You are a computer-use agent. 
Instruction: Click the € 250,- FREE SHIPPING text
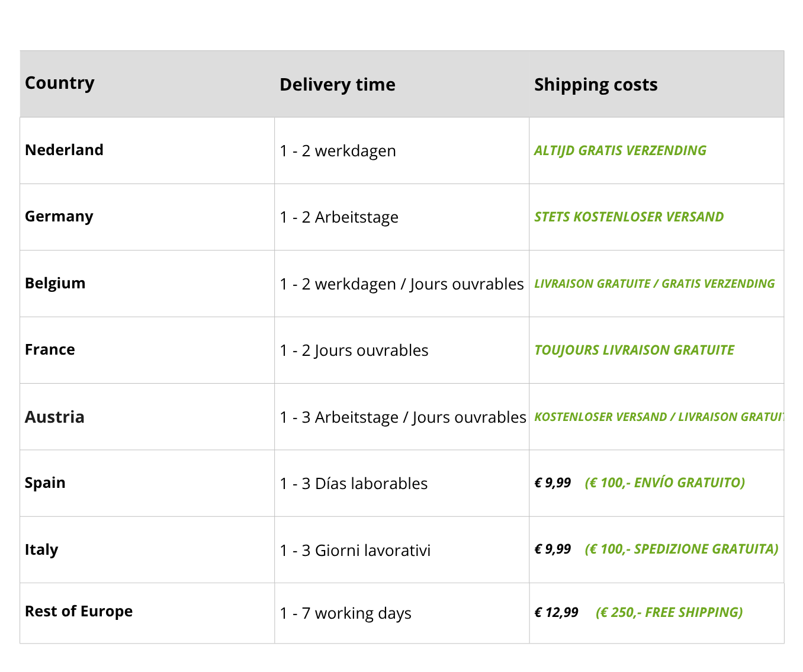[x=669, y=612]
